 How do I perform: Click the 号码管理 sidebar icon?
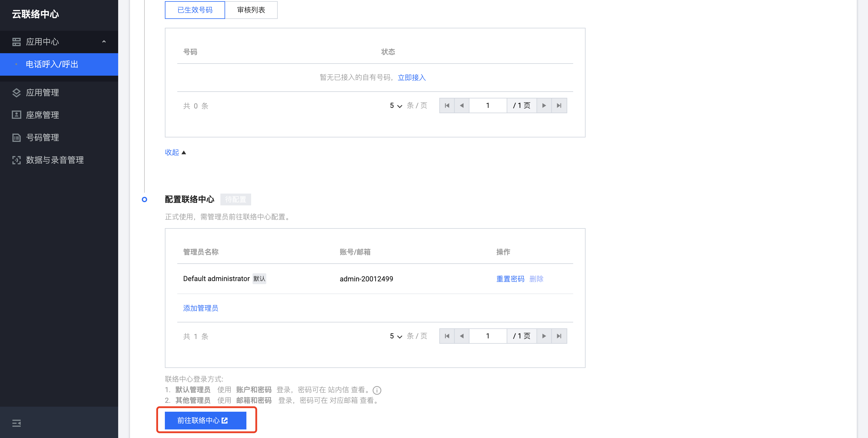(16, 137)
